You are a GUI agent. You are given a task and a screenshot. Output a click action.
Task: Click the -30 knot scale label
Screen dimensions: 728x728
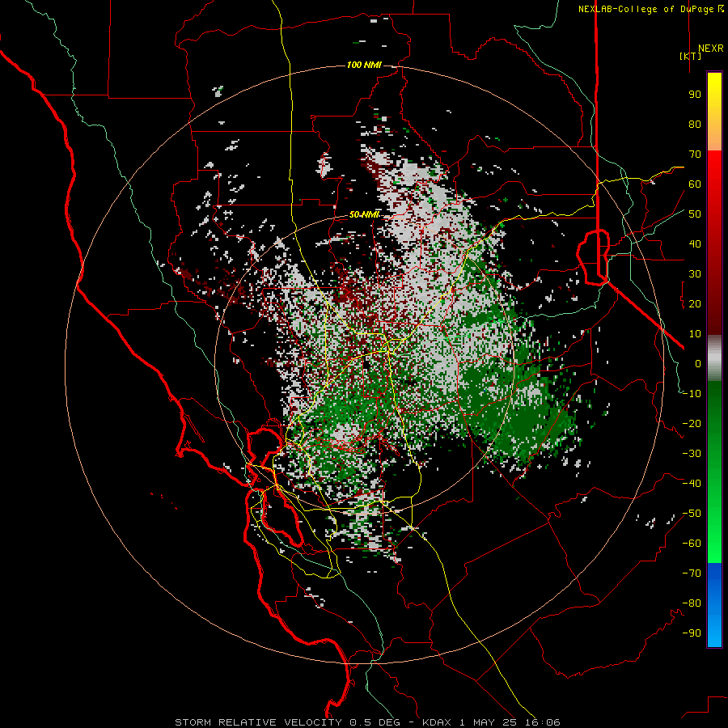(x=692, y=454)
